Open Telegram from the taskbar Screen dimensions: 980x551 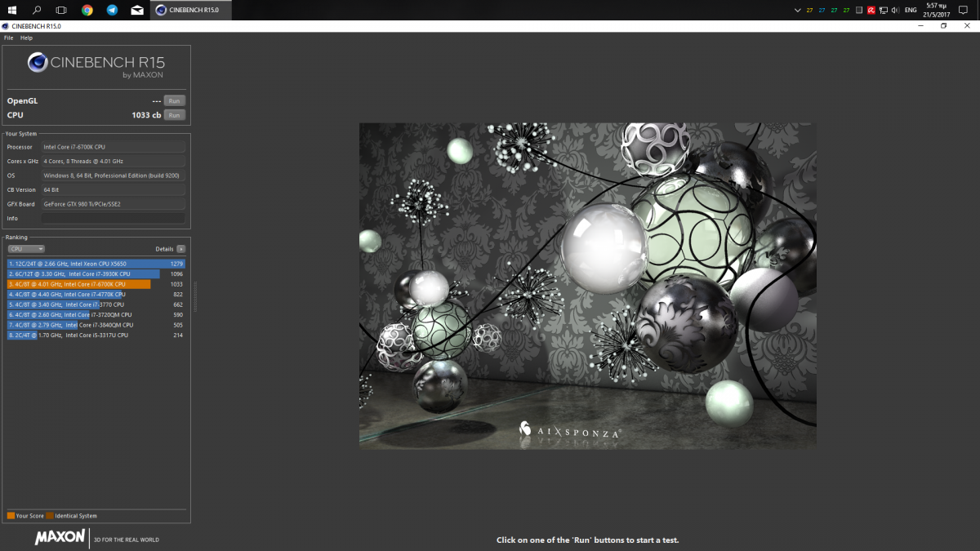click(x=112, y=11)
